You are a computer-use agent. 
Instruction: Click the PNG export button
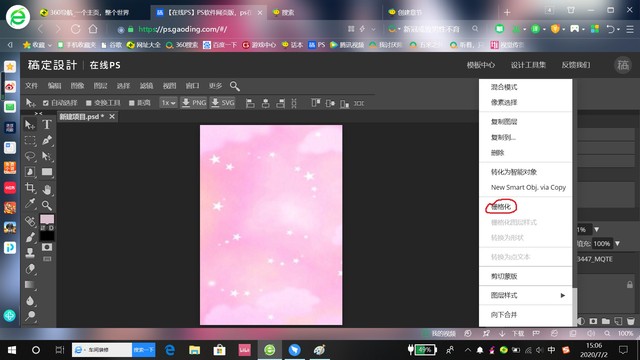tap(194, 103)
